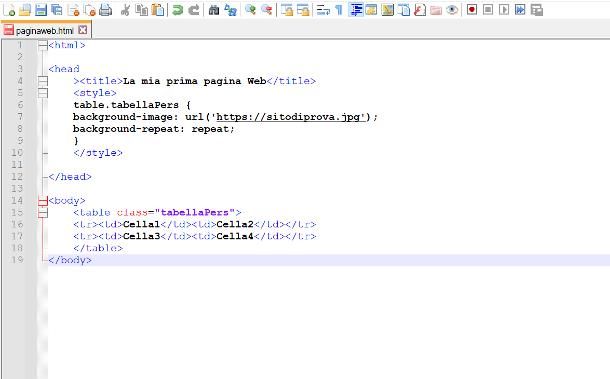Toggle synchronized vertical scrolling

coord(287,10)
